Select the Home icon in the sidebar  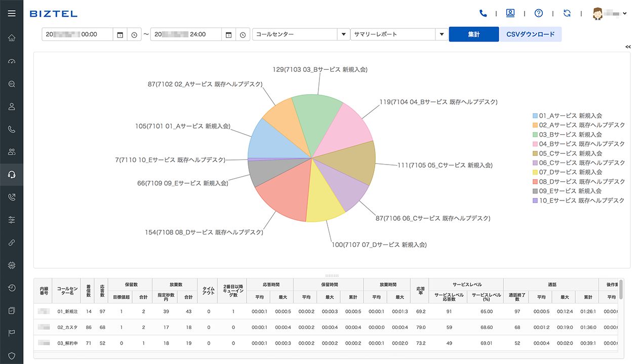pyautogui.click(x=11, y=37)
